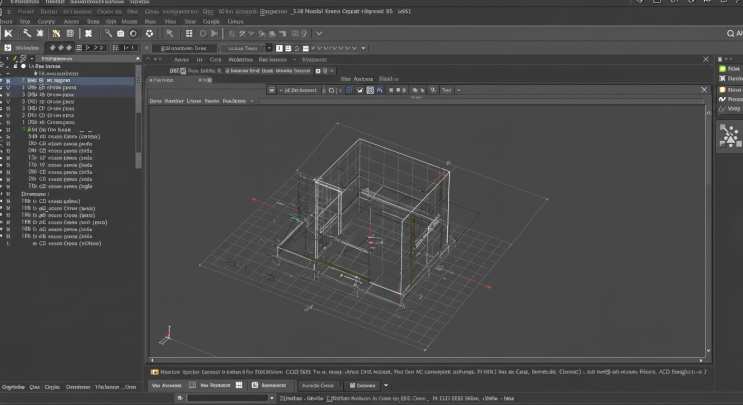Open dropdown arrow after the bottom tab buttons
Screen dimensions: 743x405
tap(386, 386)
